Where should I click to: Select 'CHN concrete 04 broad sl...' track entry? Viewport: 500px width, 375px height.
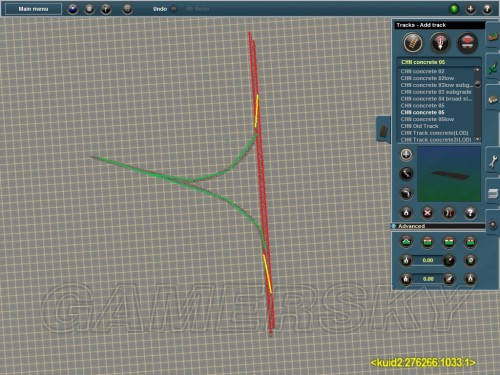tap(436, 99)
